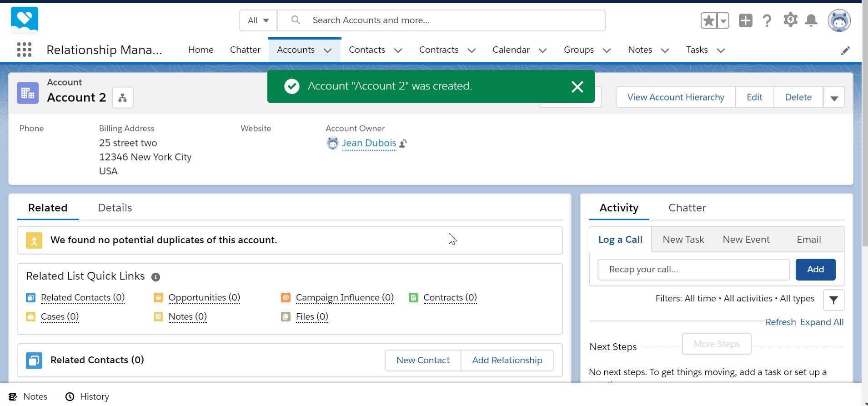868x406 pixels.
Task: Click the account hierarchy icon beside Account 2
Action: tap(123, 97)
